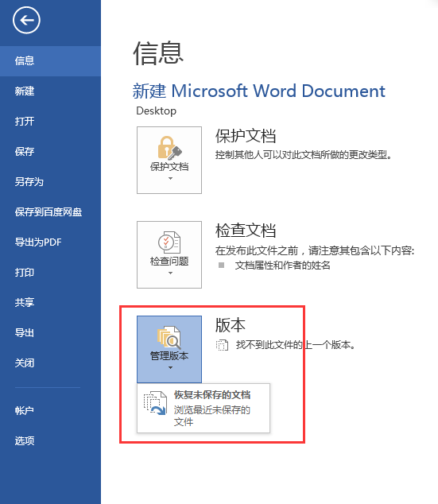
Task: Click the 浏览最近未保存的文件 description text
Action: (x=212, y=416)
